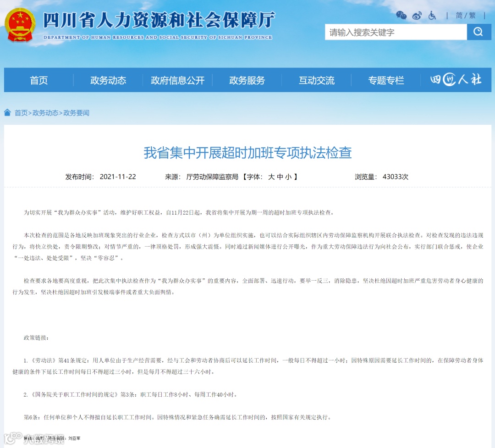Click the accessibility wheelchair icon
The width and height of the screenshot is (495, 448).
tap(432, 15)
